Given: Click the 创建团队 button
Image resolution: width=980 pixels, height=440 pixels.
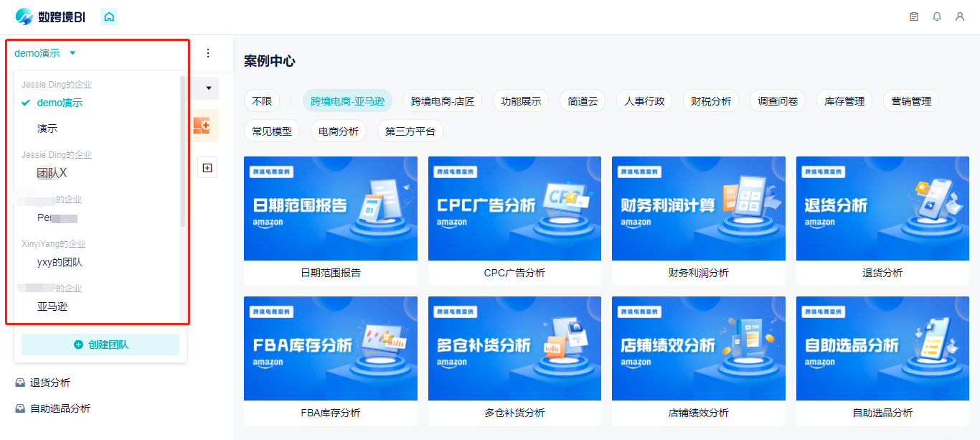Looking at the screenshot, I should (x=100, y=345).
